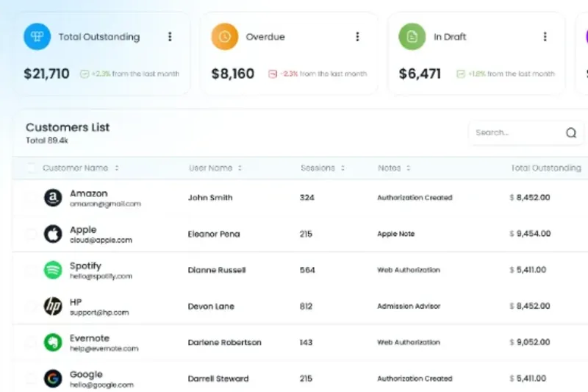Check the checkbox for the Apple row
Viewport: 588px width, 392px height.
(x=31, y=234)
